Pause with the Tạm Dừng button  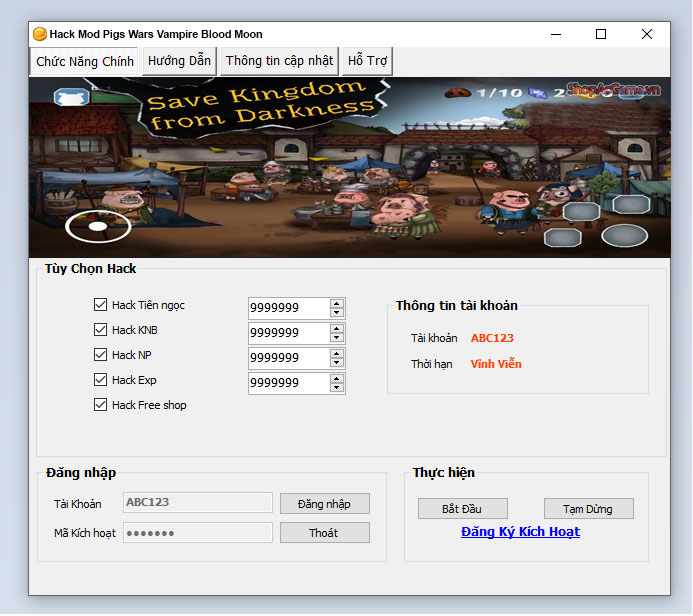click(x=588, y=509)
